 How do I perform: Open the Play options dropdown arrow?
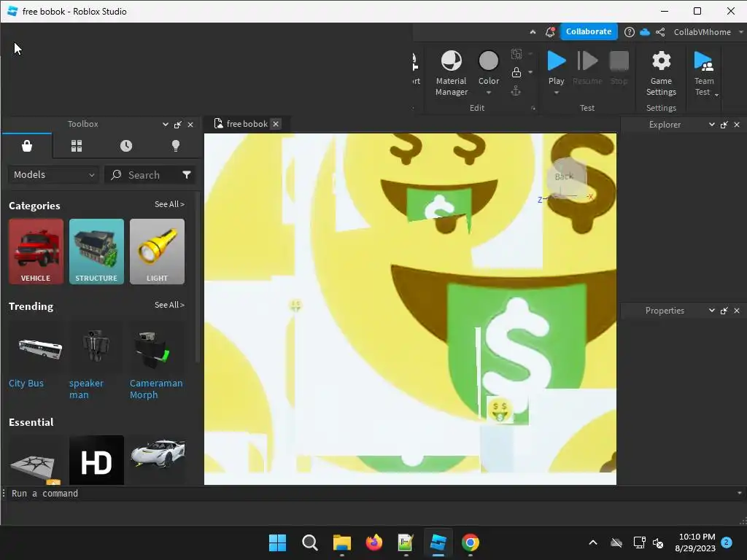[x=557, y=93]
